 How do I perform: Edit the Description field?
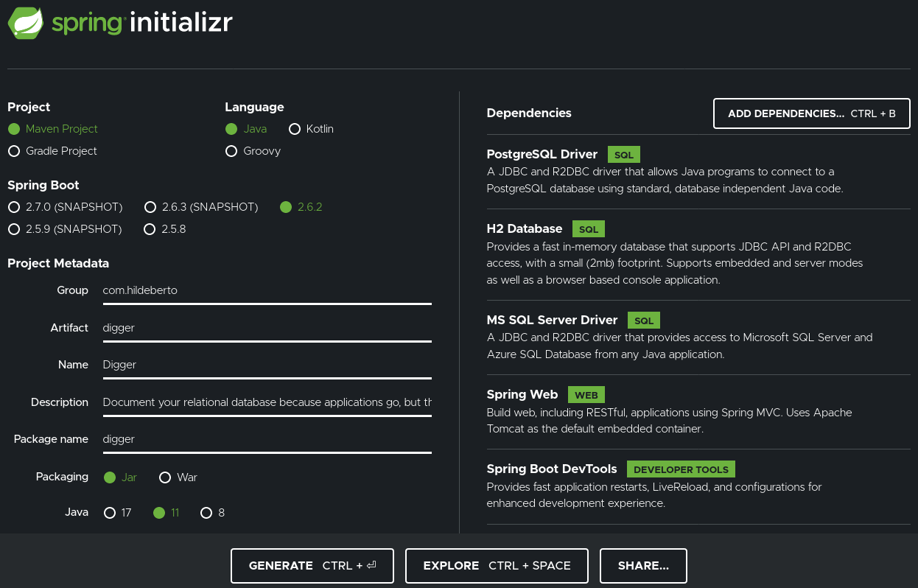tap(267, 402)
